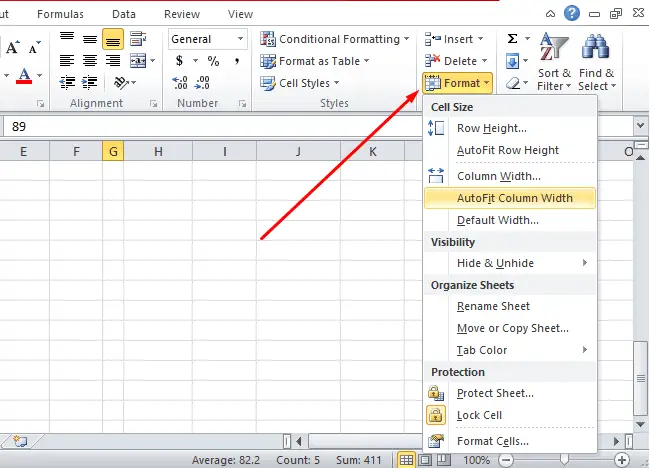Image resolution: width=650 pixels, height=468 pixels.
Task: Toggle the highlighted Bottom Align icon
Action: 112,39
